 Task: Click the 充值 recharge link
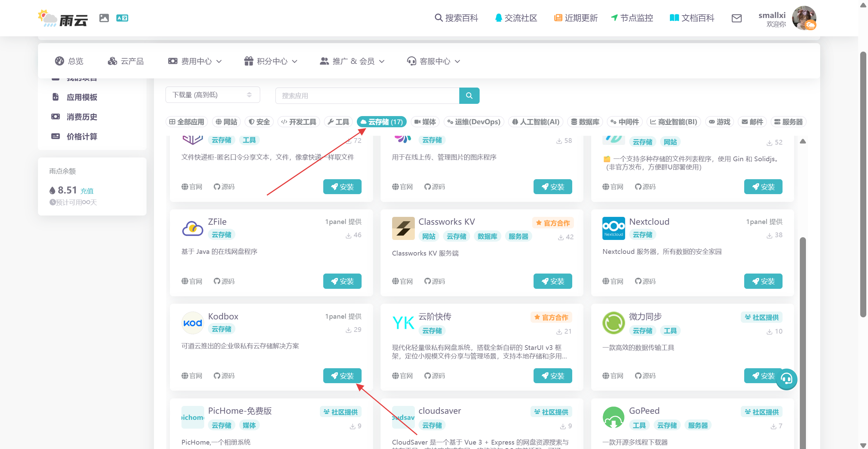coord(87,191)
